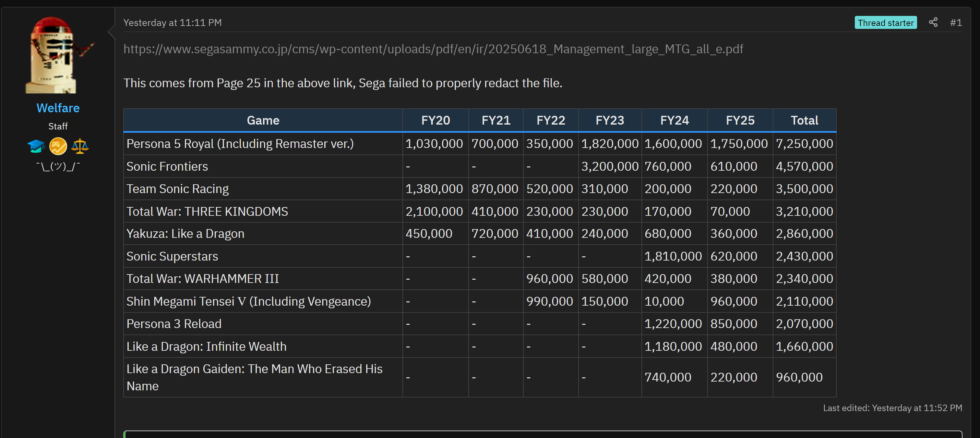Click the Last edited timestamp note
Screen dimensions: 980x438
pos(892,408)
